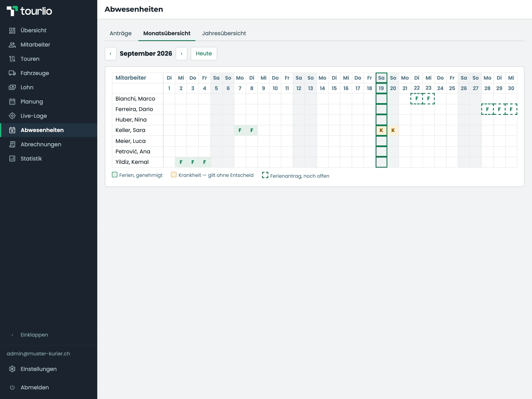Go to previous month arrow

click(x=111, y=53)
